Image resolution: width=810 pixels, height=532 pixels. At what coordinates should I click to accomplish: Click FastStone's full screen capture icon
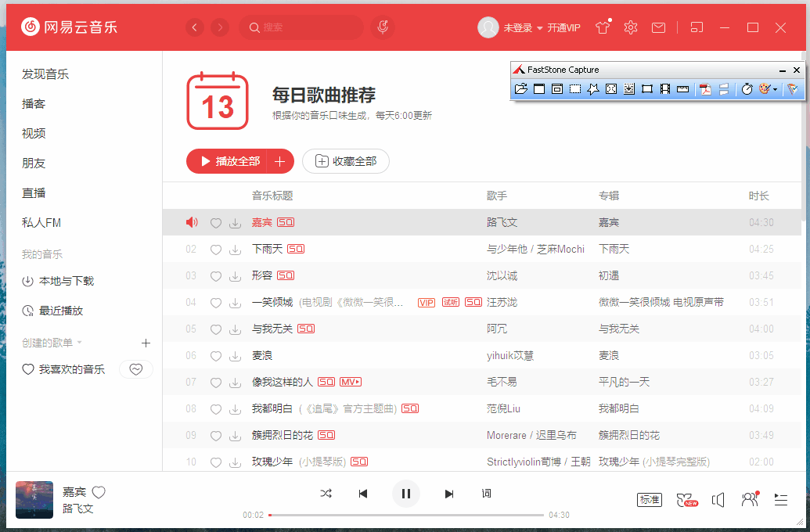(610, 88)
